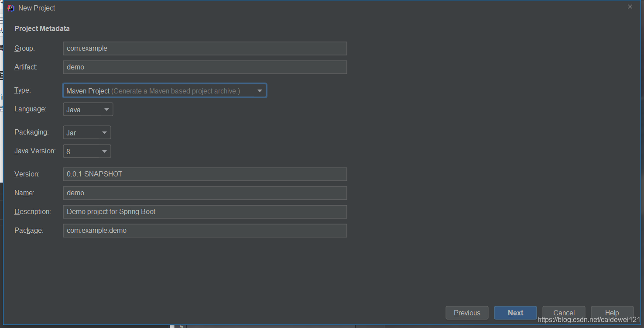The height and width of the screenshot is (328, 644).
Task: Click the Description text field
Action: click(x=205, y=212)
